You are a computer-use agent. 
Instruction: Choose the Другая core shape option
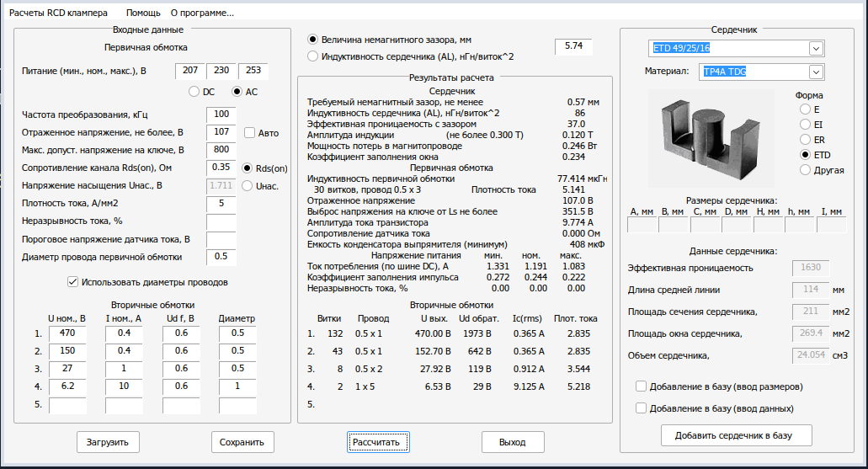click(x=806, y=170)
